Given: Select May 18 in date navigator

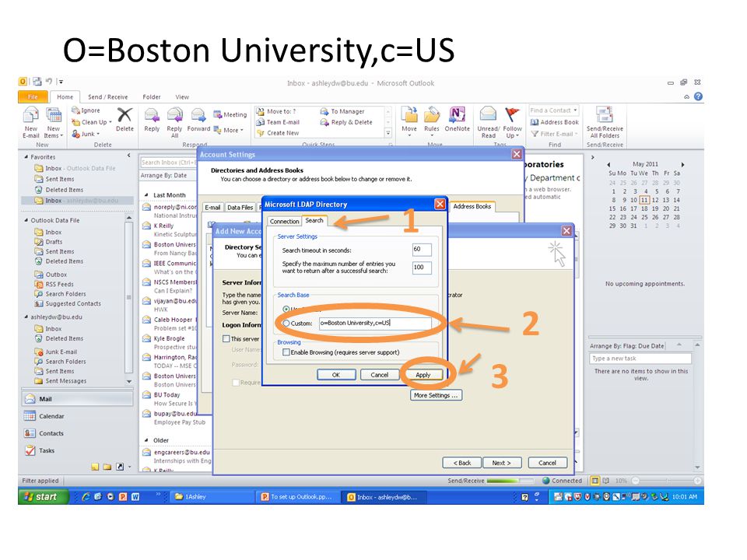Looking at the screenshot, I should (644, 208).
